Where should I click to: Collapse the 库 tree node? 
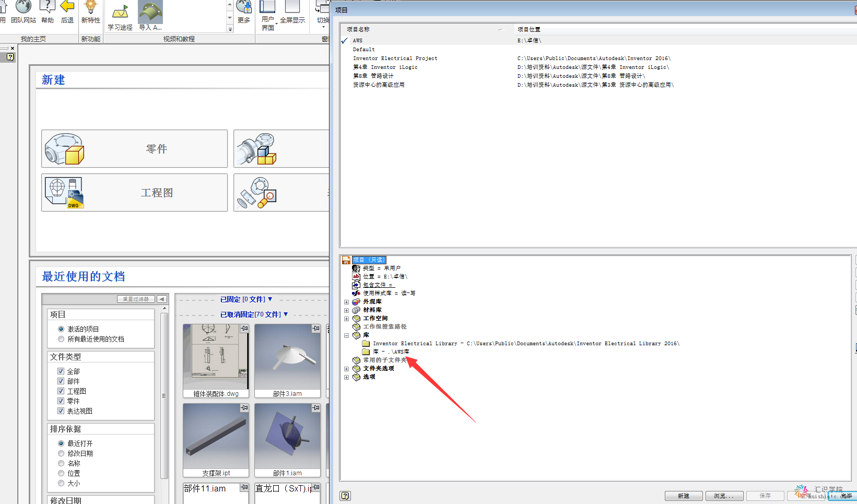(346, 335)
